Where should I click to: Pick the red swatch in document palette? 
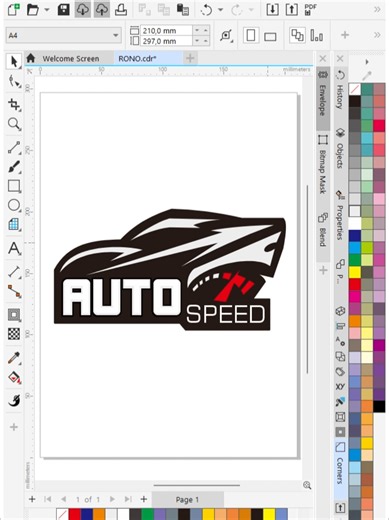coord(75,514)
